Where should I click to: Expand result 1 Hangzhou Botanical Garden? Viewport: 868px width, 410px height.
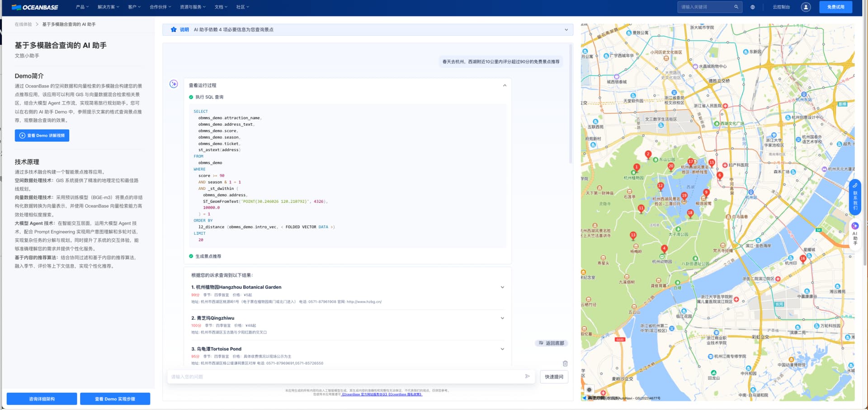[x=502, y=287]
